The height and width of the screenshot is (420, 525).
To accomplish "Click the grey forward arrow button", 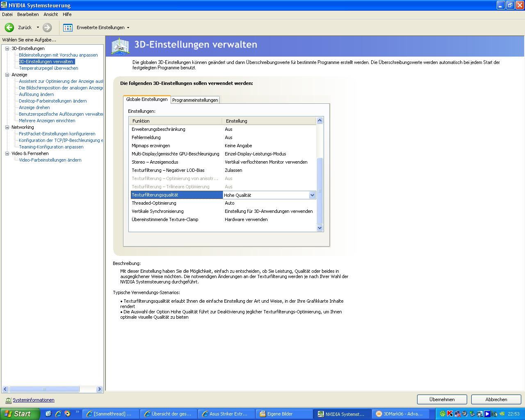I will click(x=47, y=27).
